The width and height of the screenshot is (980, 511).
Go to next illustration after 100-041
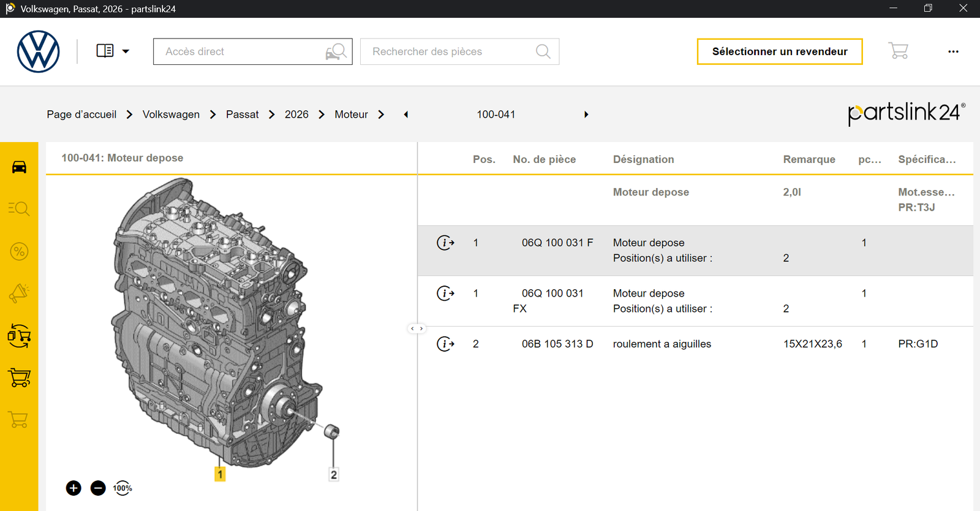click(586, 115)
